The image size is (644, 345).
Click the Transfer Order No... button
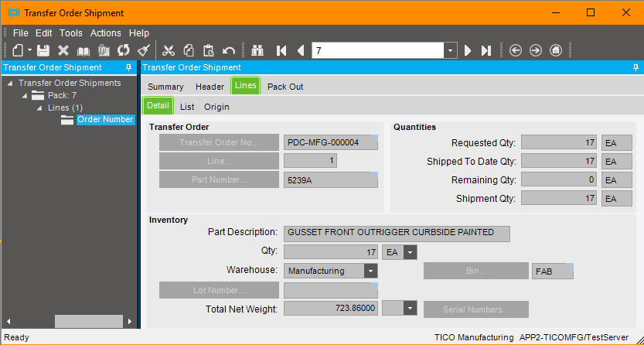coord(219,142)
